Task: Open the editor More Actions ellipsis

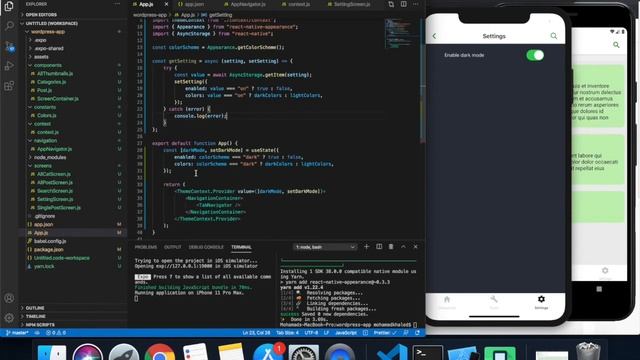Action: (x=416, y=4)
